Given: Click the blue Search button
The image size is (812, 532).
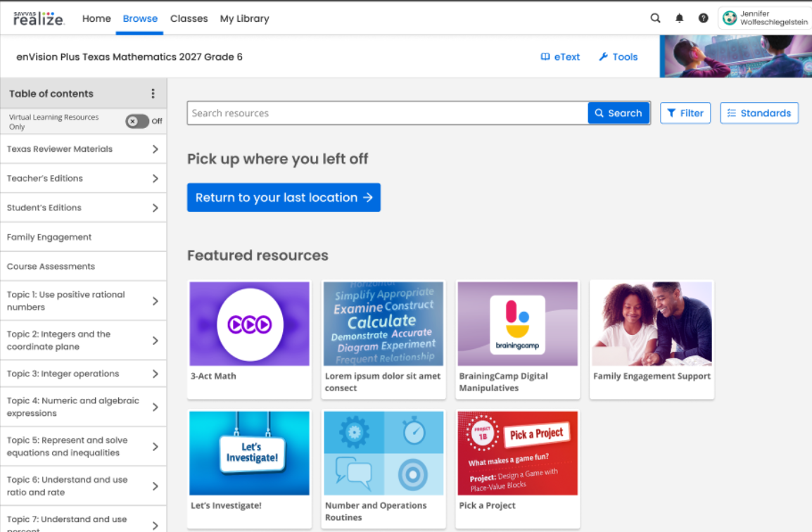Looking at the screenshot, I should pos(618,113).
